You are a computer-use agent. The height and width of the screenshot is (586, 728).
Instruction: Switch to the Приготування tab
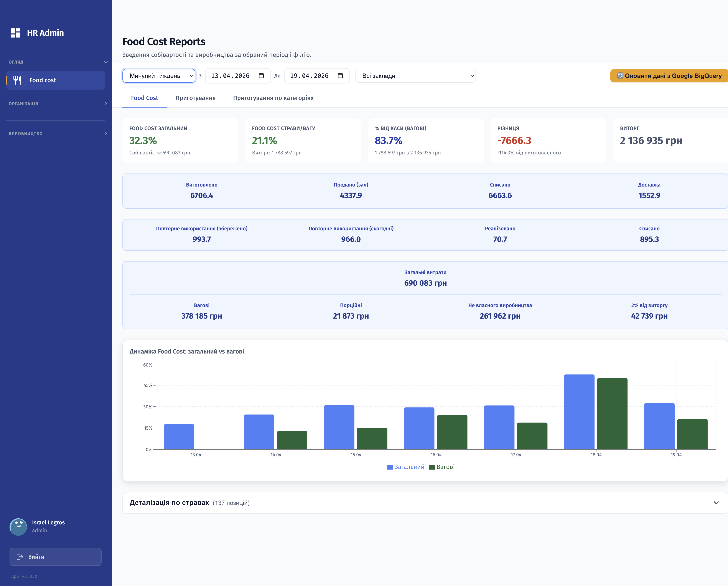[195, 98]
